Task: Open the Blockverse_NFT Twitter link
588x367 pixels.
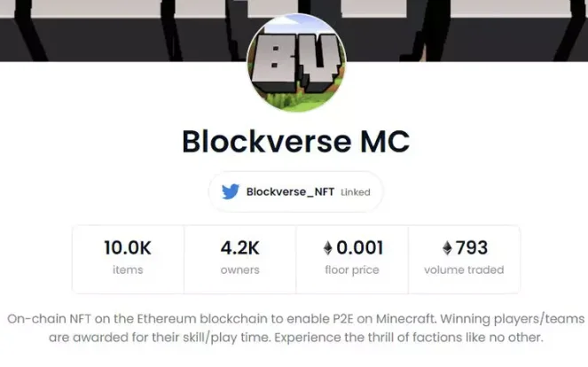Action: tap(290, 191)
